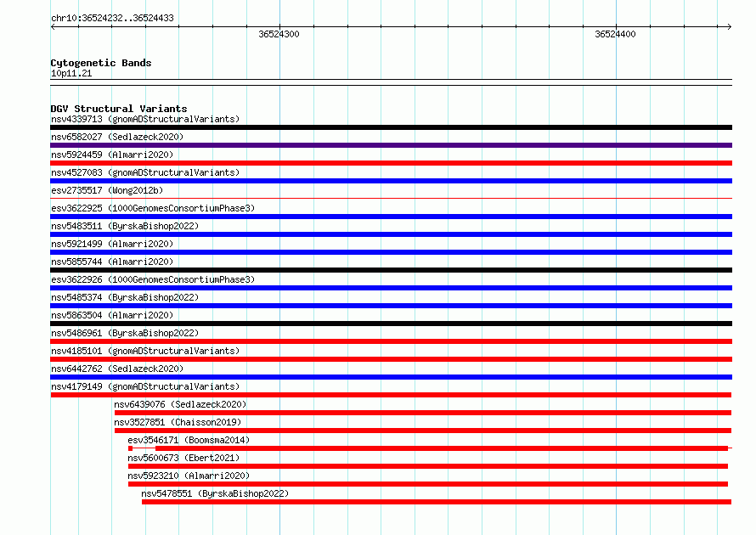Click the esv3622925 1000GenomesConsortiumPhase3 label

[153, 208]
